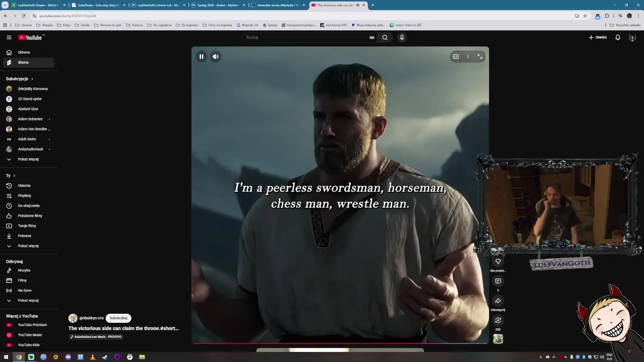Select Shorts in the sidebar

[28, 62]
